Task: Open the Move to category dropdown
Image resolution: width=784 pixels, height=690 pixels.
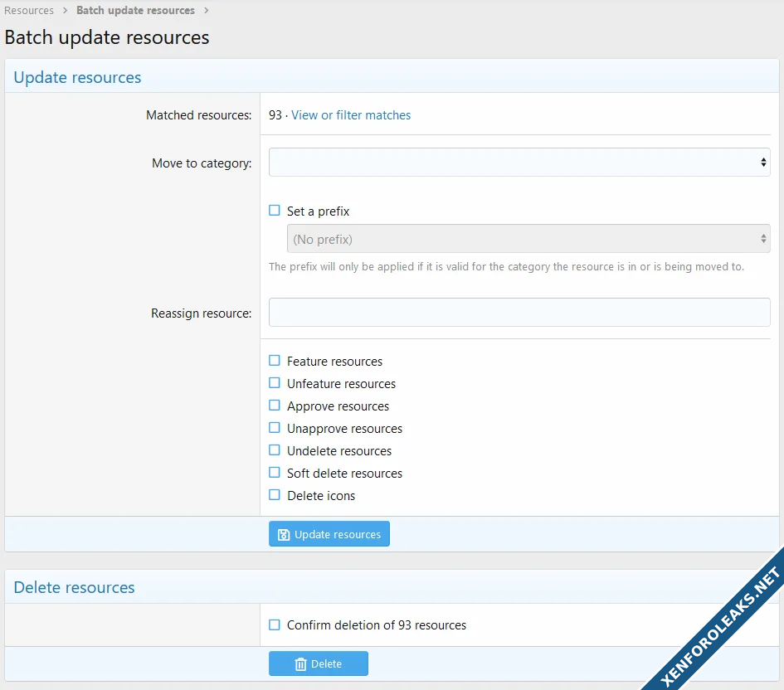Action: [x=519, y=163]
